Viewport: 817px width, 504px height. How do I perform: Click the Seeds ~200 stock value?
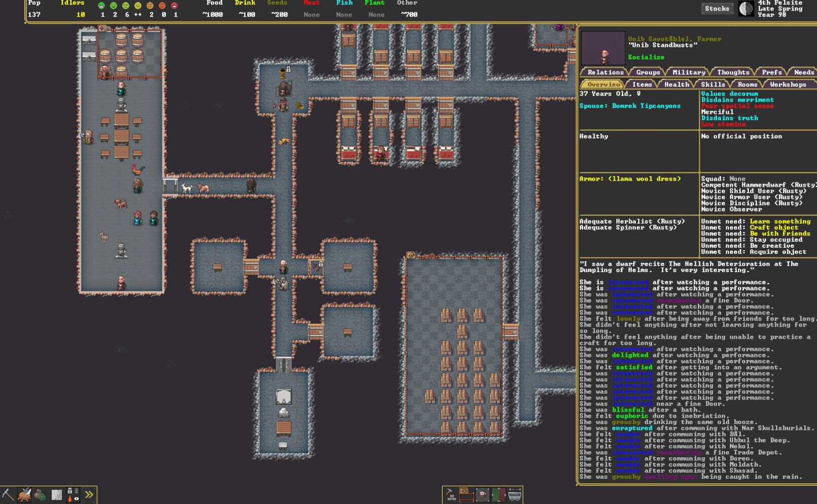279,15
